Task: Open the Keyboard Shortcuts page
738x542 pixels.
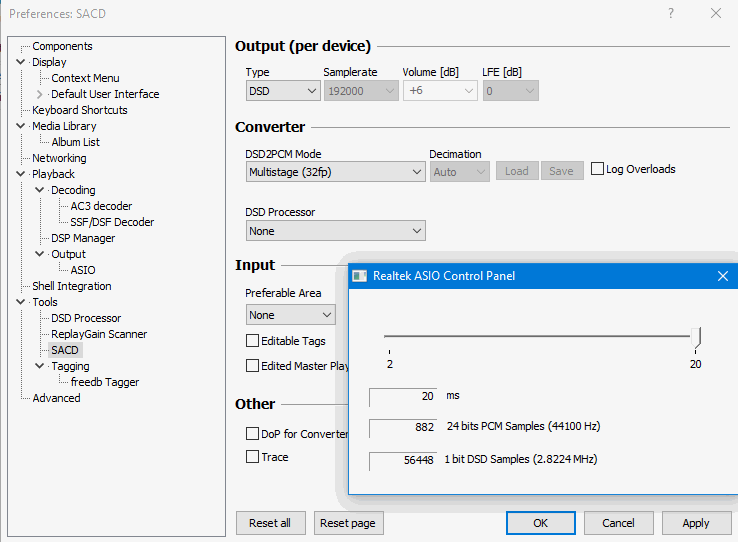Action: (x=80, y=110)
